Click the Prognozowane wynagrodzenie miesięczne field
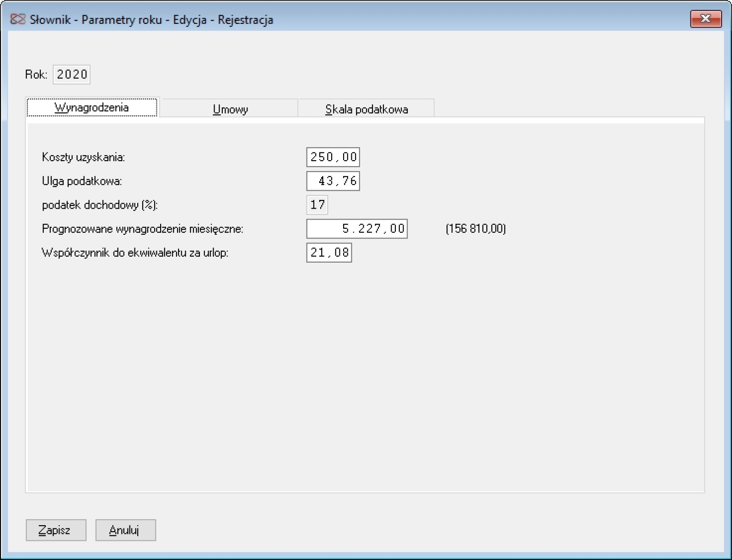 [x=357, y=229]
